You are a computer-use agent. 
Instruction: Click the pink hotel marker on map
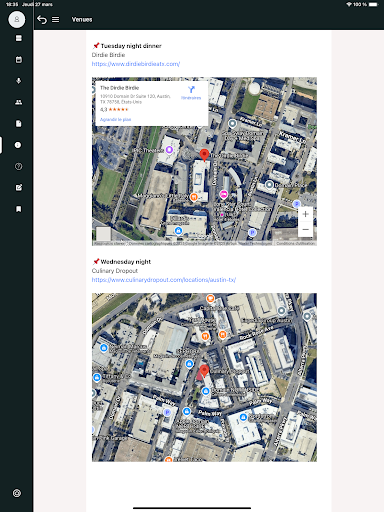point(224,194)
